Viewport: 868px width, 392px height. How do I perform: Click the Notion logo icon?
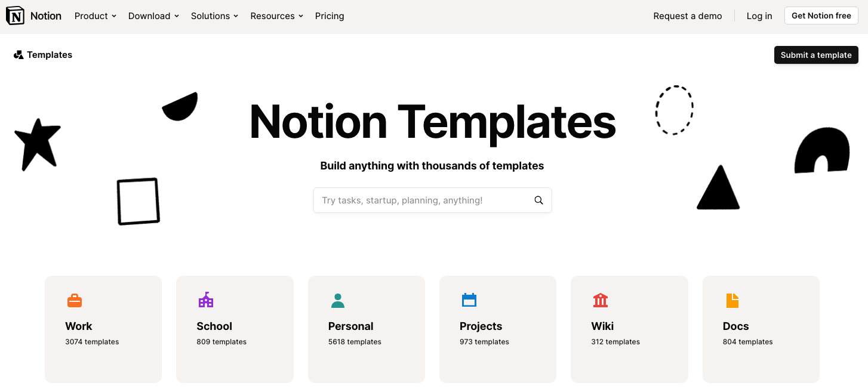click(16, 16)
